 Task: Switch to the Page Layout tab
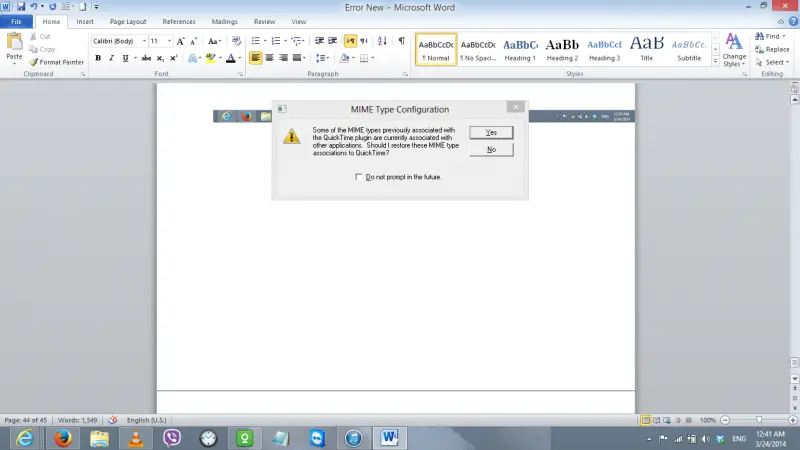tap(128, 21)
